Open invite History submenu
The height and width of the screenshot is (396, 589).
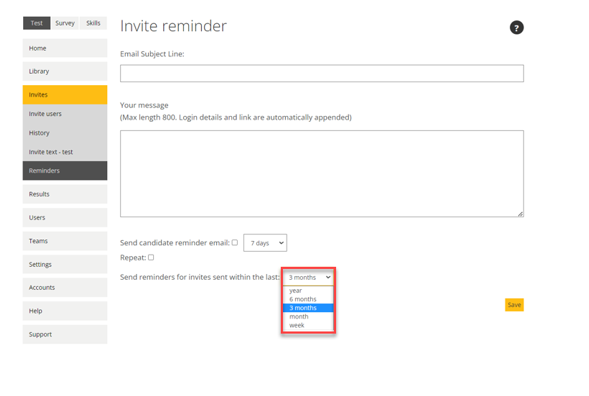[x=65, y=133]
